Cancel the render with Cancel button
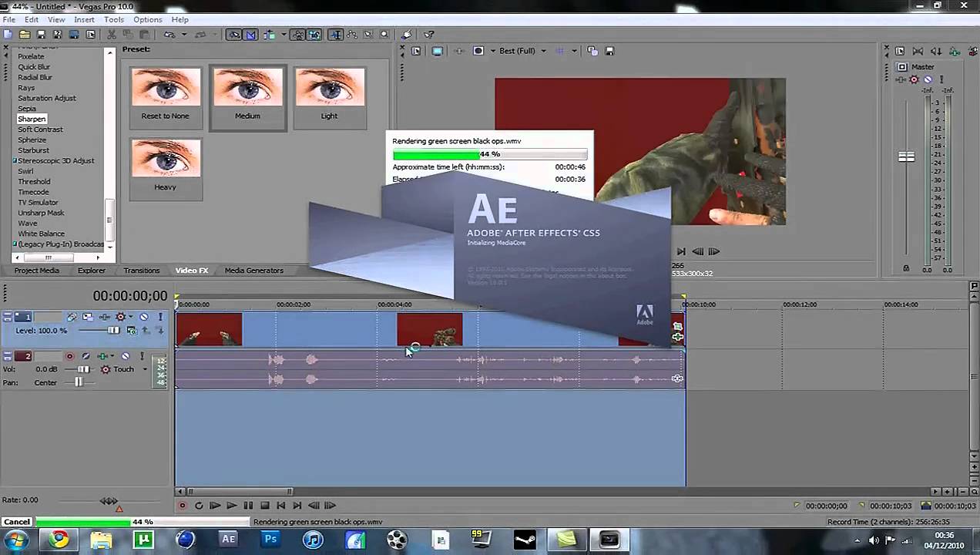The width and height of the screenshot is (980, 555). point(17,522)
